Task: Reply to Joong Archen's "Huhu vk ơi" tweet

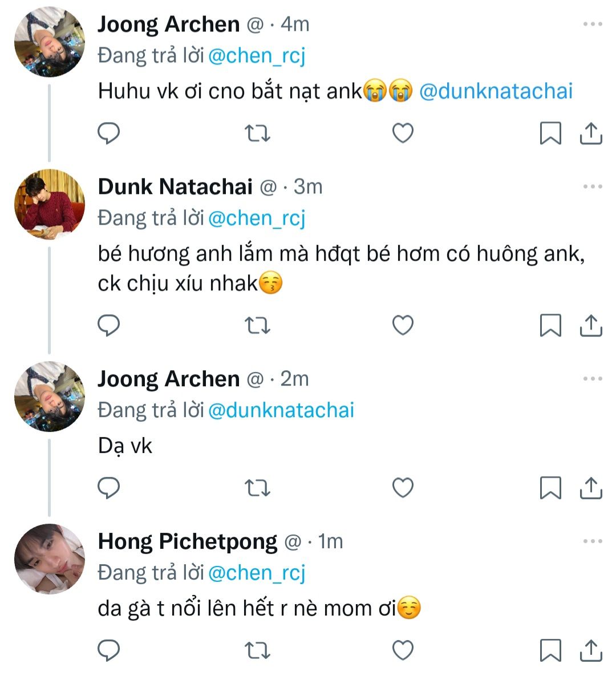Action: 109,133
